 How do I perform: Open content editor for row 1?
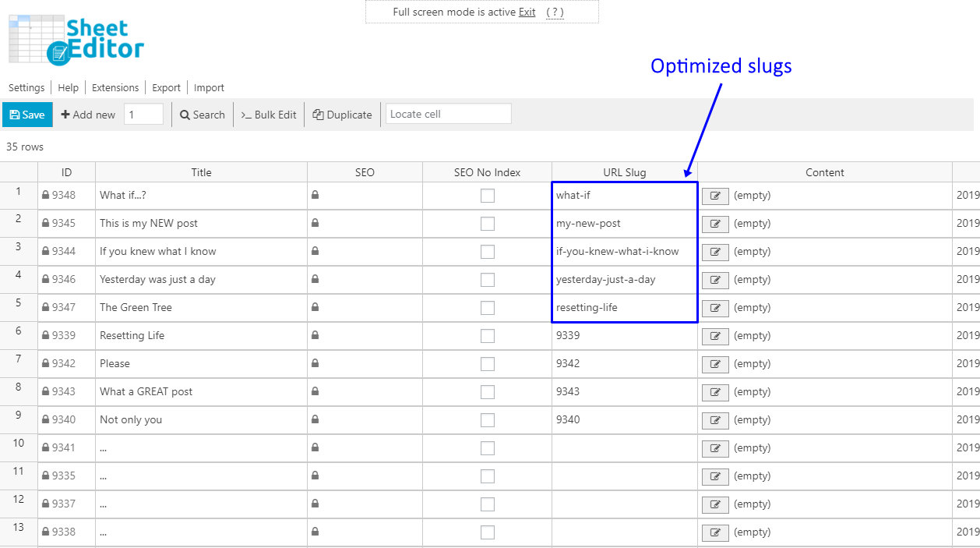pos(715,196)
